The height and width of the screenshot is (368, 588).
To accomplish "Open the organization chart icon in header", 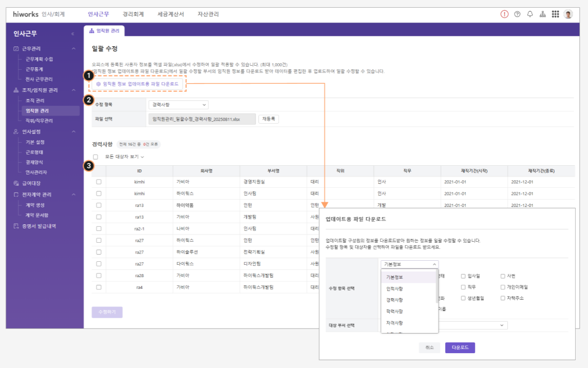I will 543,14.
